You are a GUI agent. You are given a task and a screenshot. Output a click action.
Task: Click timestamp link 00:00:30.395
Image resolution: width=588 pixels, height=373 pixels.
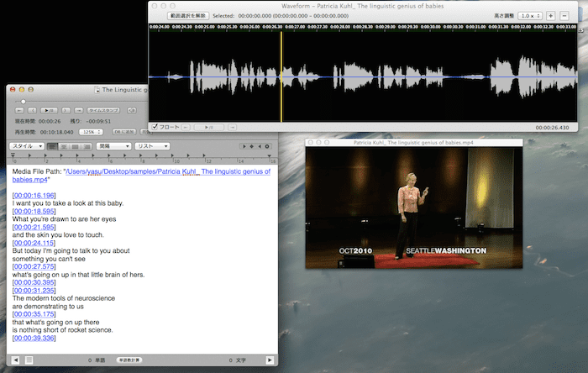point(34,282)
